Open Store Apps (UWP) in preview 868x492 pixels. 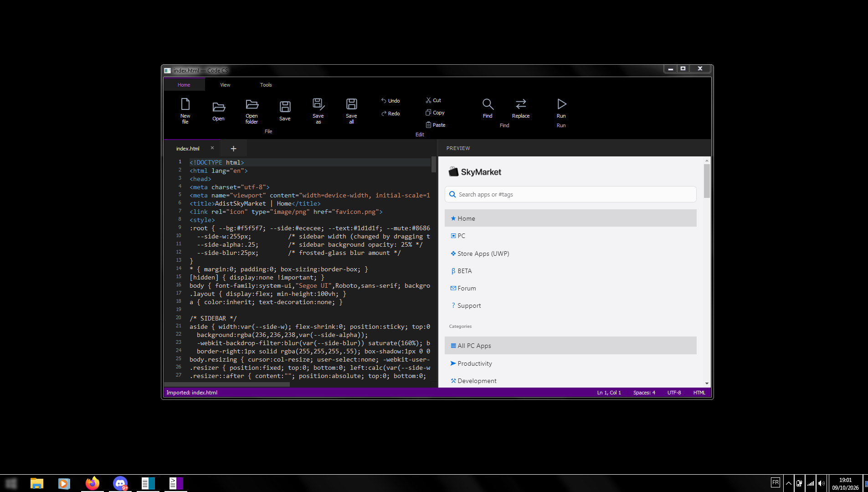pyautogui.click(x=570, y=254)
